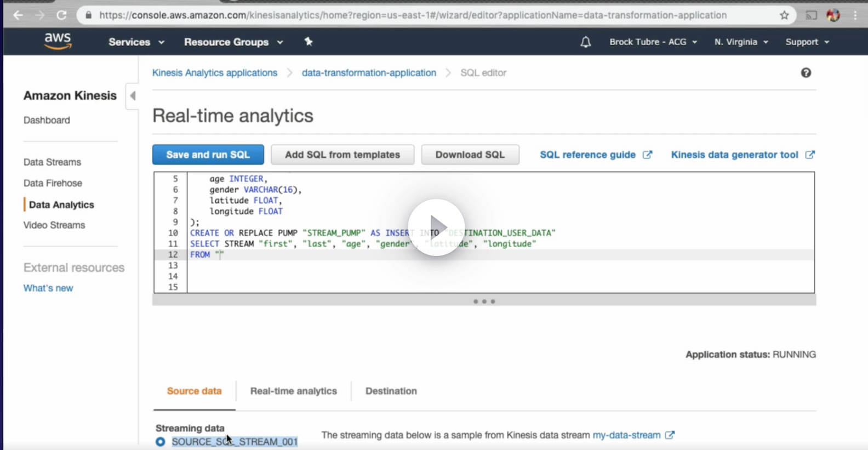Play the video overlay button

(x=436, y=227)
